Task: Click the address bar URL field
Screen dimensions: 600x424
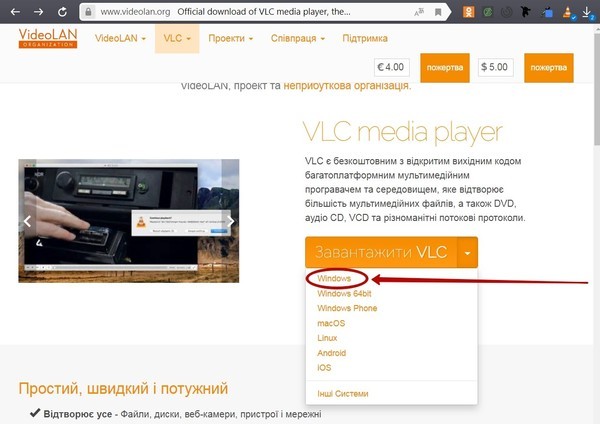Action: pyautogui.click(x=264, y=12)
